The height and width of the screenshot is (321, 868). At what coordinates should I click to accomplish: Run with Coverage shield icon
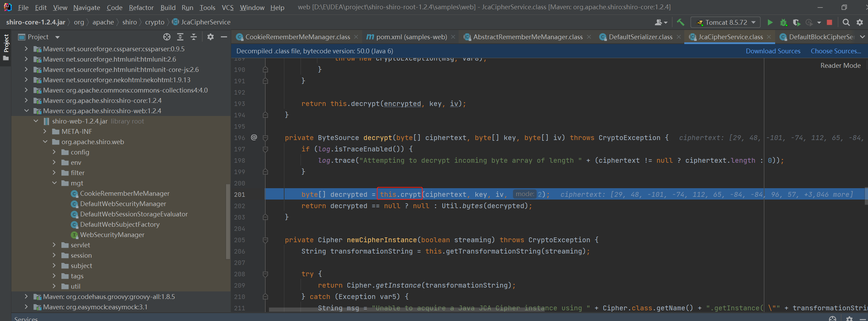click(796, 22)
